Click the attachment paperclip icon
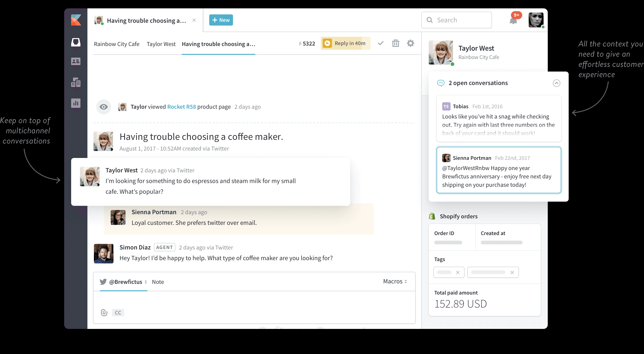Screen dimensions: 644x354 pos(104,312)
